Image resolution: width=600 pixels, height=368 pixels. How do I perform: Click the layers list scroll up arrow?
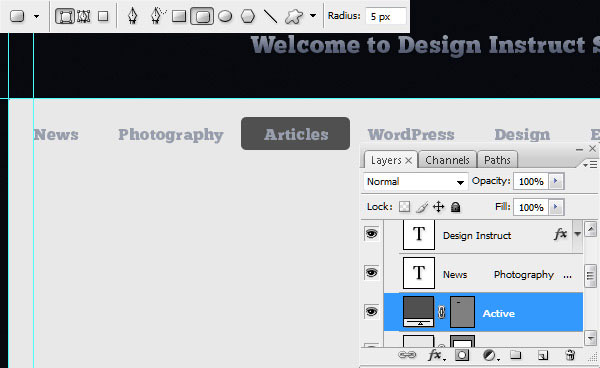click(591, 229)
